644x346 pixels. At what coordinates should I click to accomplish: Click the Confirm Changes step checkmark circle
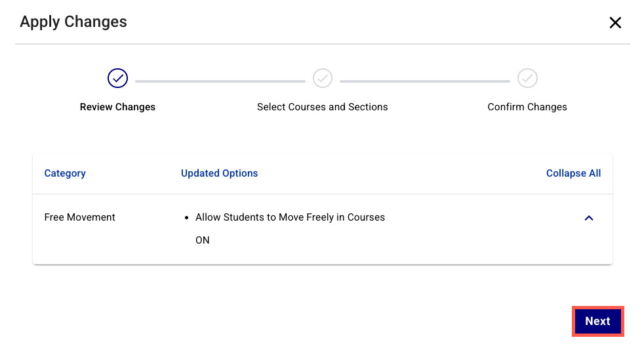(x=527, y=78)
